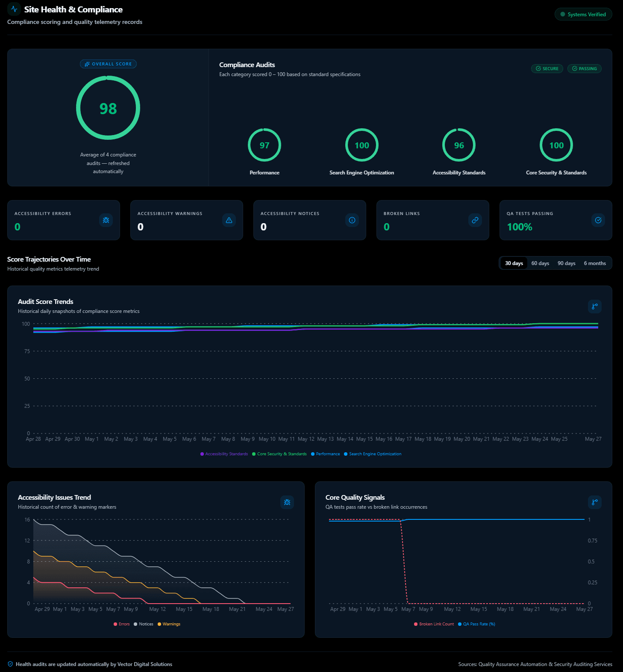623x672 pixels.
Task: Click the pulse logo icon beside Site Health title
Action: [14, 9]
